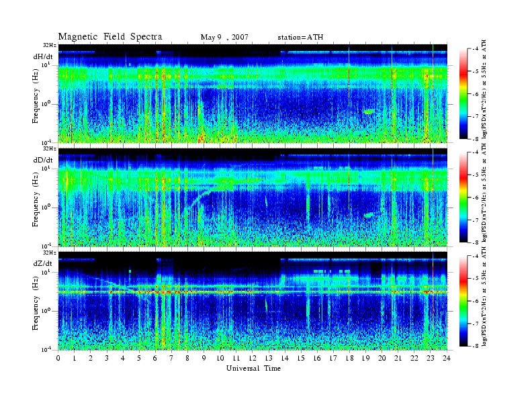Viewport: 532px width, 411px height.
Task: Select the "dH/dt" panel label
Action: 43,56
